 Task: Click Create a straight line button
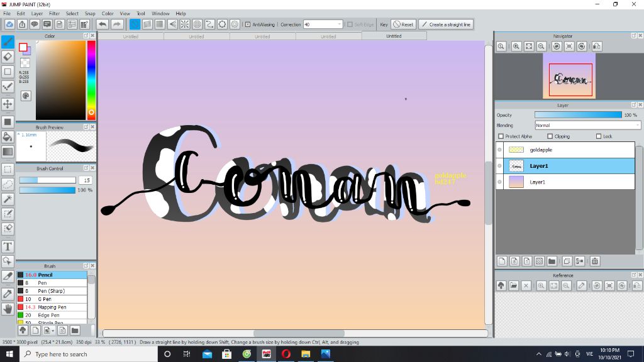[x=446, y=25]
